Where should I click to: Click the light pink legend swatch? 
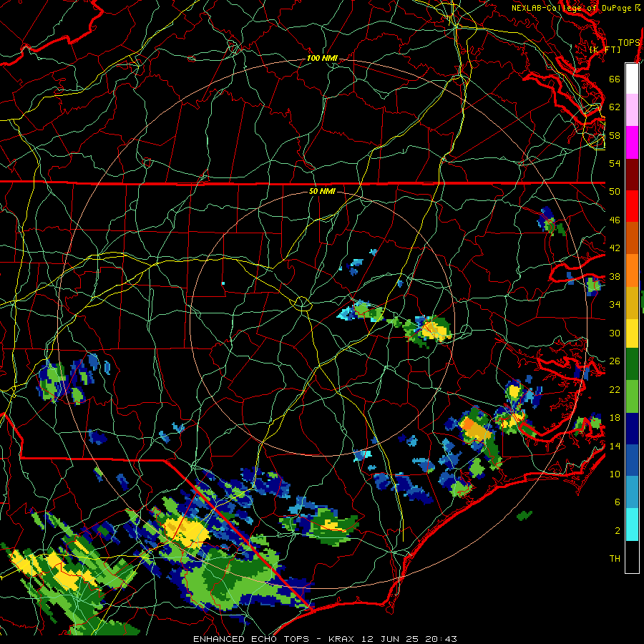click(x=632, y=110)
